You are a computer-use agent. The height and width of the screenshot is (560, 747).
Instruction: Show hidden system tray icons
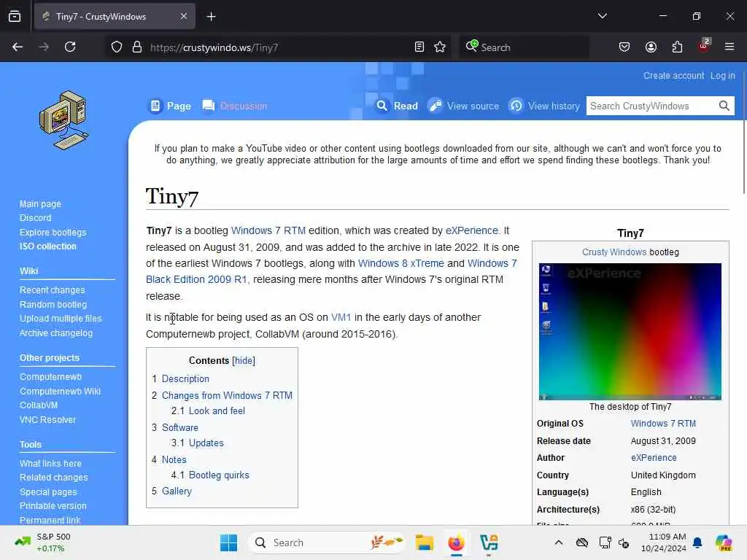559,542
